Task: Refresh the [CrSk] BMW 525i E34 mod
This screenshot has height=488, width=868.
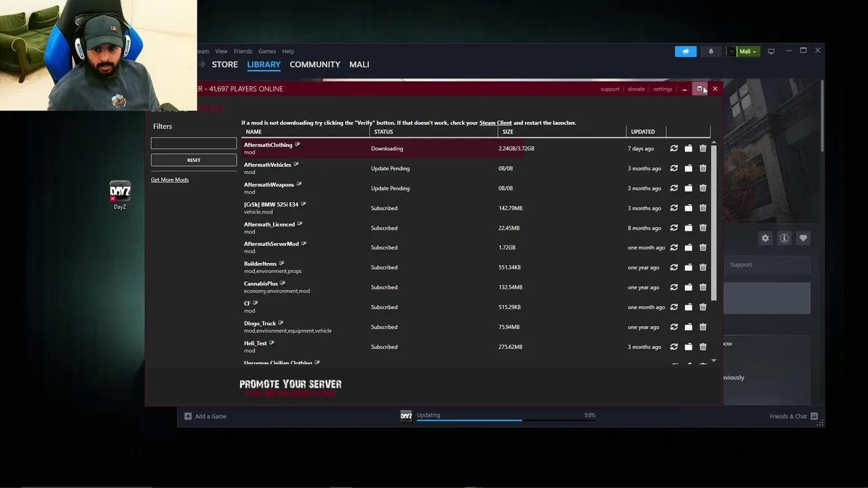Action: point(674,208)
